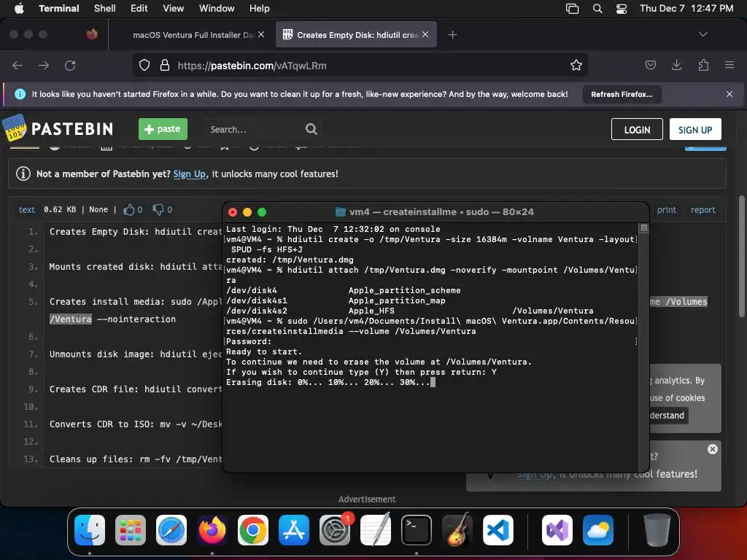Viewport: 747px width, 560px height.
Task: Close the macOS Ventura Full Installer tab
Action: (x=261, y=34)
